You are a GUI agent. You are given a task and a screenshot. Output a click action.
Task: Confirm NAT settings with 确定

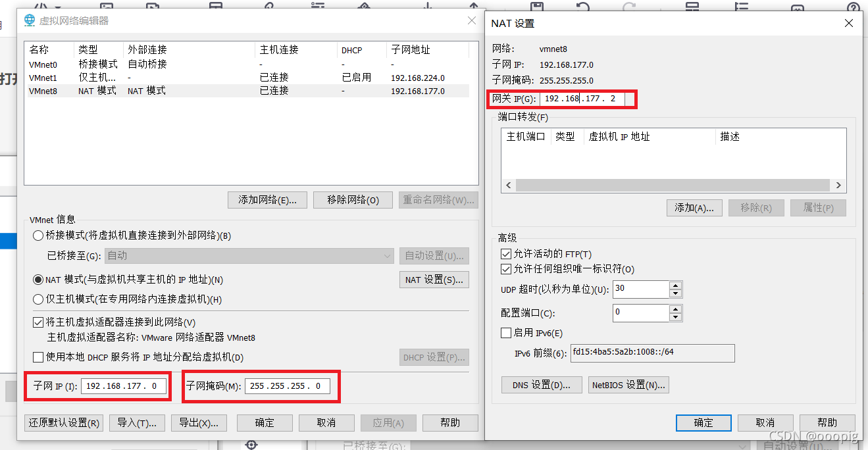point(703,422)
